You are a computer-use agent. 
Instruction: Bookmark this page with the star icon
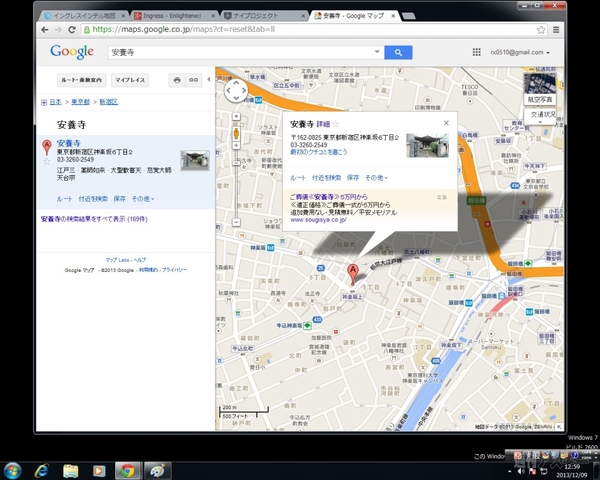click(541, 29)
